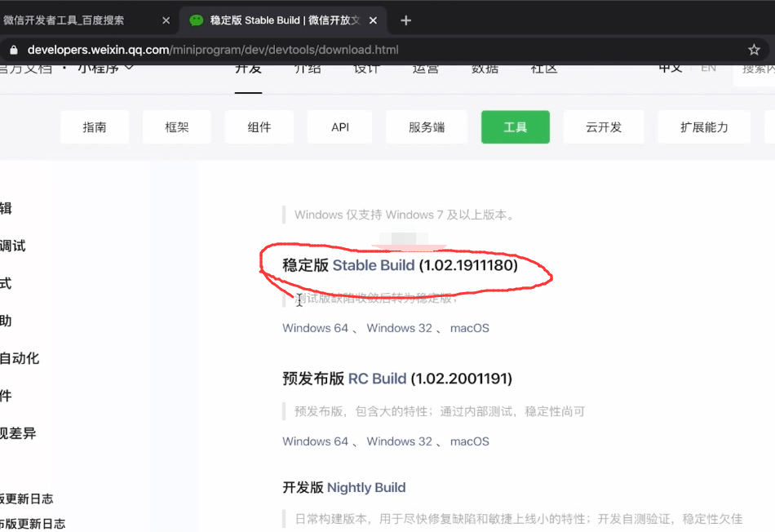The image size is (775, 532).
Task: Expand the 小程序 dropdown in header
Action: (x=105, y=69)
